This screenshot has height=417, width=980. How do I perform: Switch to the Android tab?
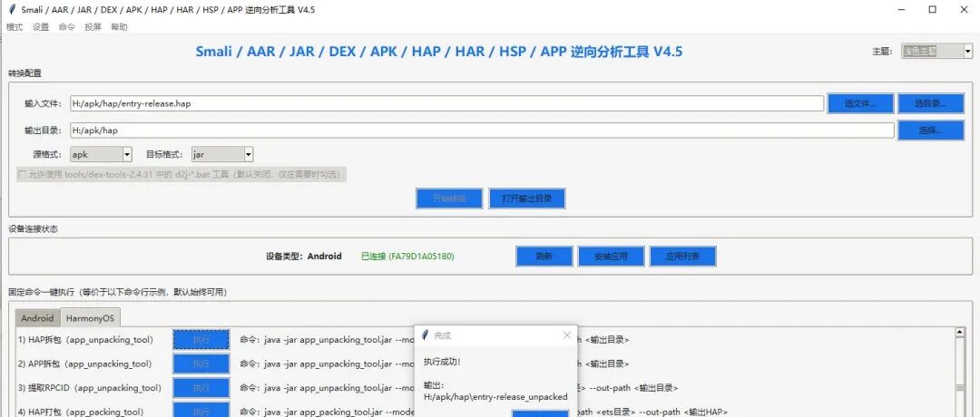pos(37,318)
